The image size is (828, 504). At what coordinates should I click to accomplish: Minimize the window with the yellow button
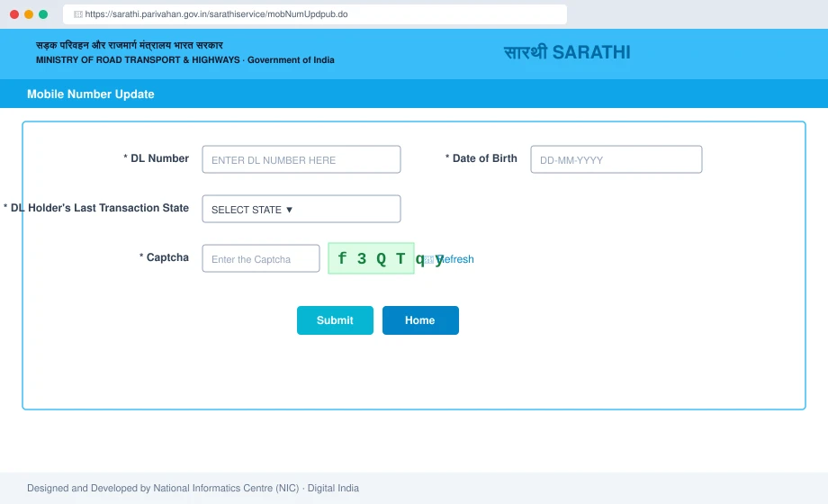pyautogui.click(x=29, y=14)
